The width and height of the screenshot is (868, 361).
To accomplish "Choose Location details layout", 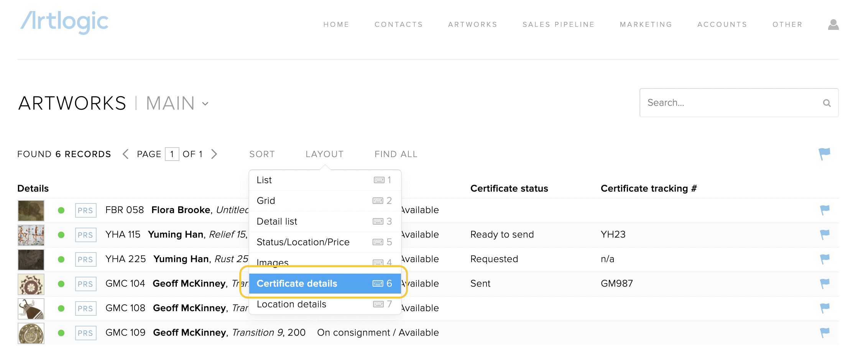I will (325, 304).
